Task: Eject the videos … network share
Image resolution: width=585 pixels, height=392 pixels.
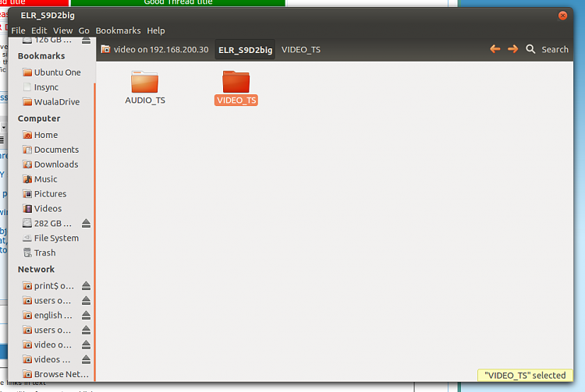Action: [x=86, y=359]
